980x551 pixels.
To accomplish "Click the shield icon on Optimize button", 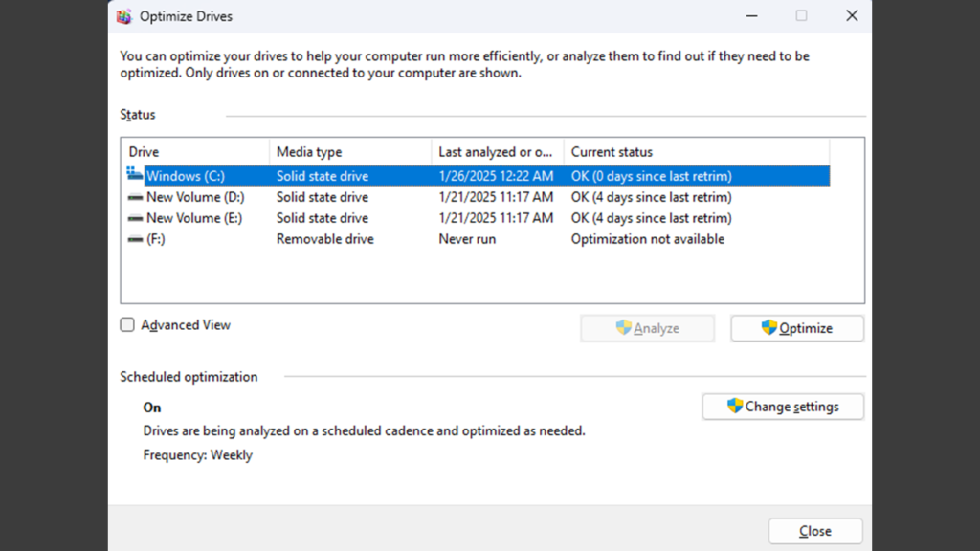I will click(x=768, y=327).
